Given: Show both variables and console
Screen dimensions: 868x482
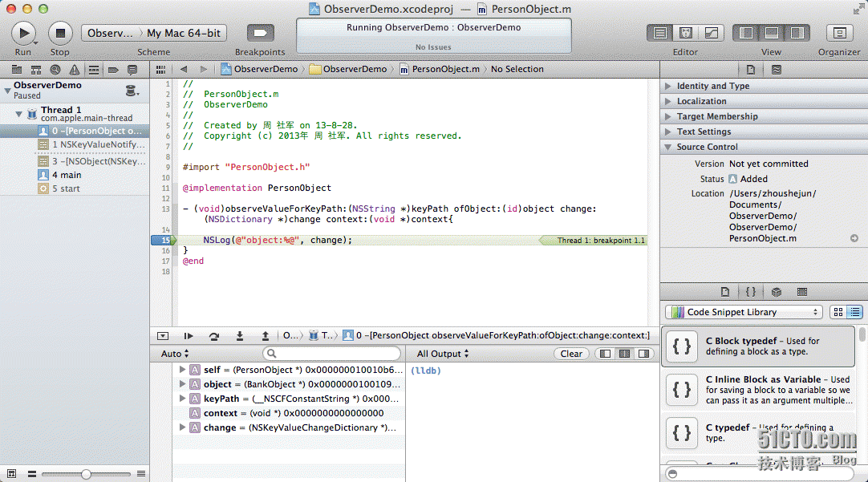Looking at the screenshot, I should 624,354.
